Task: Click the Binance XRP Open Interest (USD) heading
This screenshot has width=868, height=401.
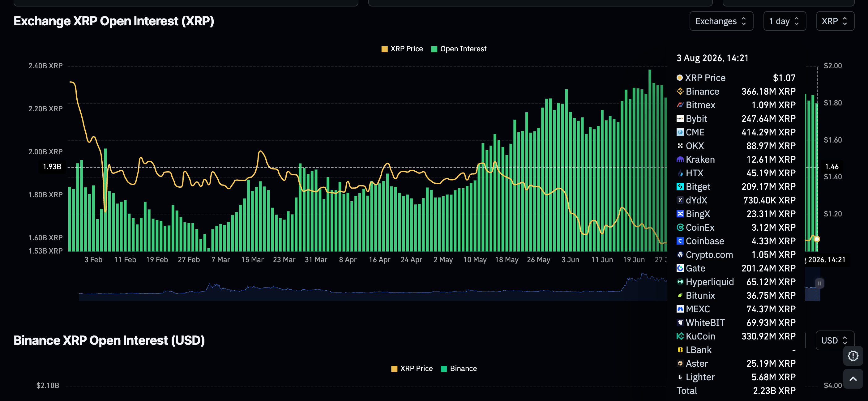Action: point(109,340)
